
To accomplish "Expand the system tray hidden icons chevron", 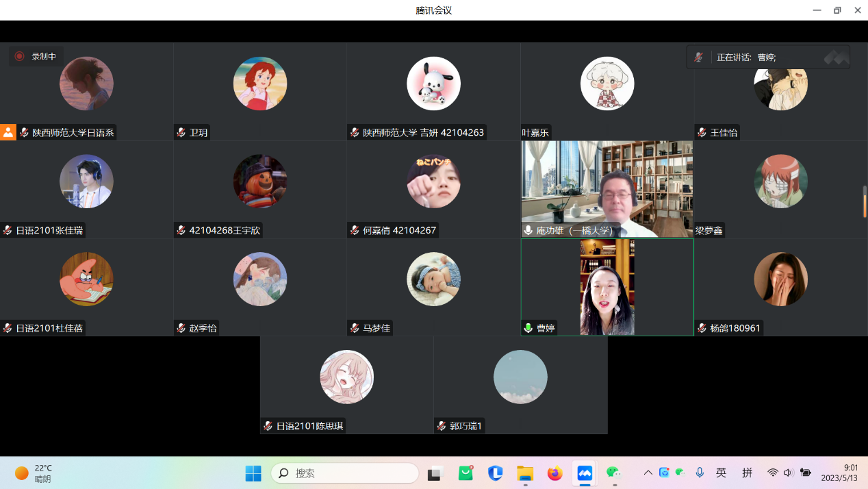I will point(648,473).
